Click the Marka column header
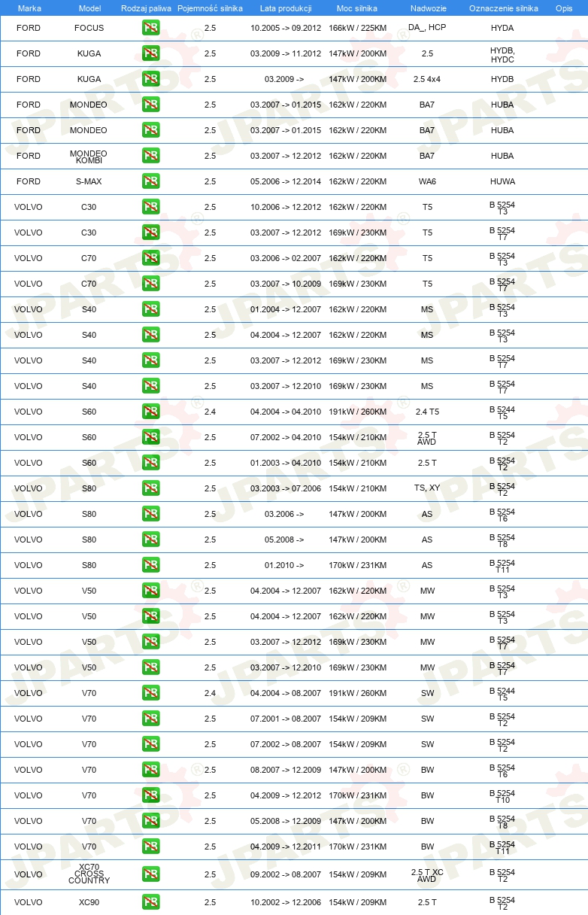 click(x=29, y=8)
